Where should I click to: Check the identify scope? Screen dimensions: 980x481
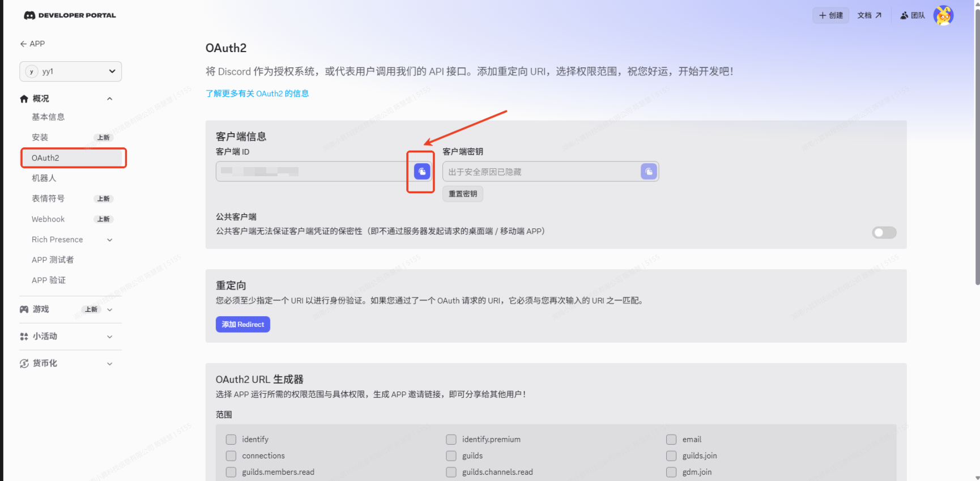(231, 439)
